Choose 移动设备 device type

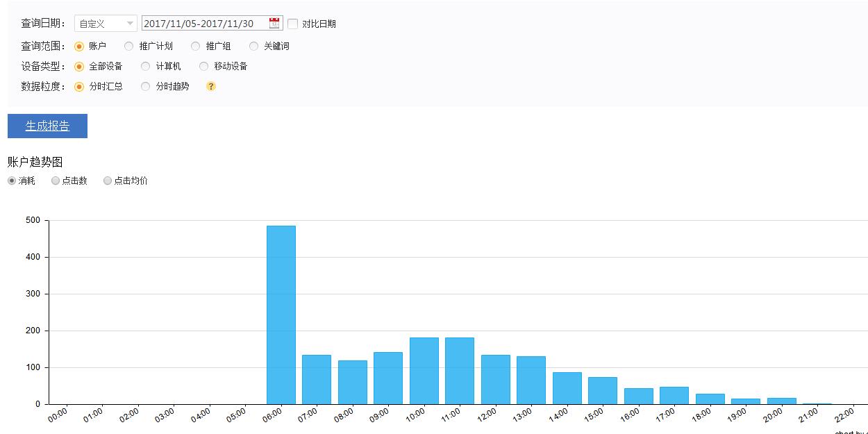click(x=203, y=67)
